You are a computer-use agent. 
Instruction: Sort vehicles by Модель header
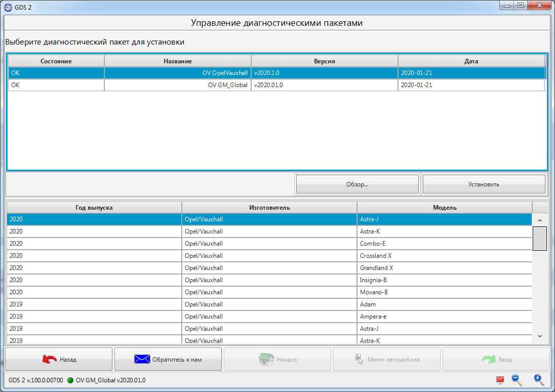point(445,208)
